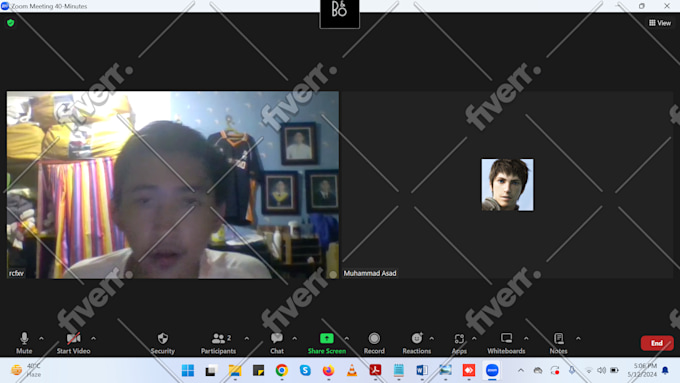Click the rcfxv name label
The height and width of the screenshot is (383, 680).
(x=16, y=273)
